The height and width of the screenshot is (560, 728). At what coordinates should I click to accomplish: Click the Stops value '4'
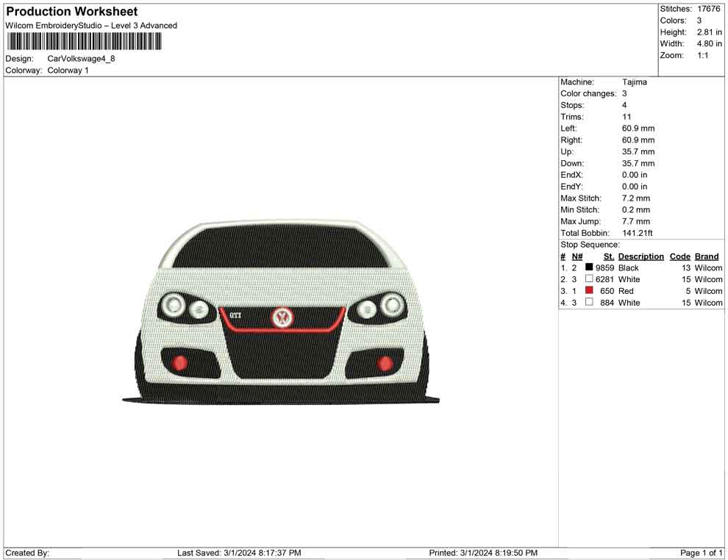point(624,105)
